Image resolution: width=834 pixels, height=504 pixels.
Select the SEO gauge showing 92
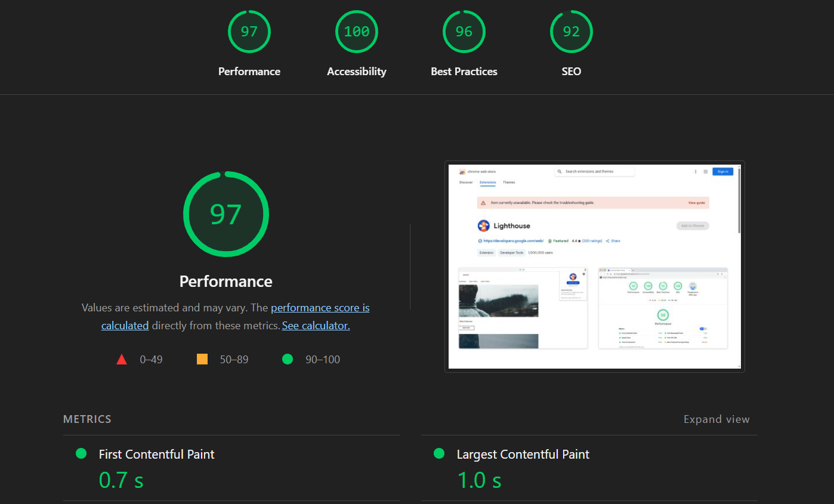click(572, 32)
